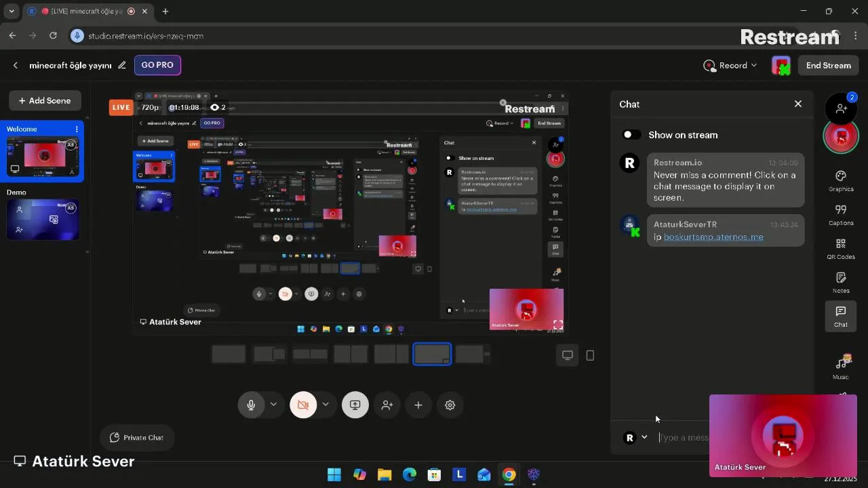Viewport: 868px width, 488px height.
Task: Open Copilot from the taskbar
Action: [x=359, y=474]
